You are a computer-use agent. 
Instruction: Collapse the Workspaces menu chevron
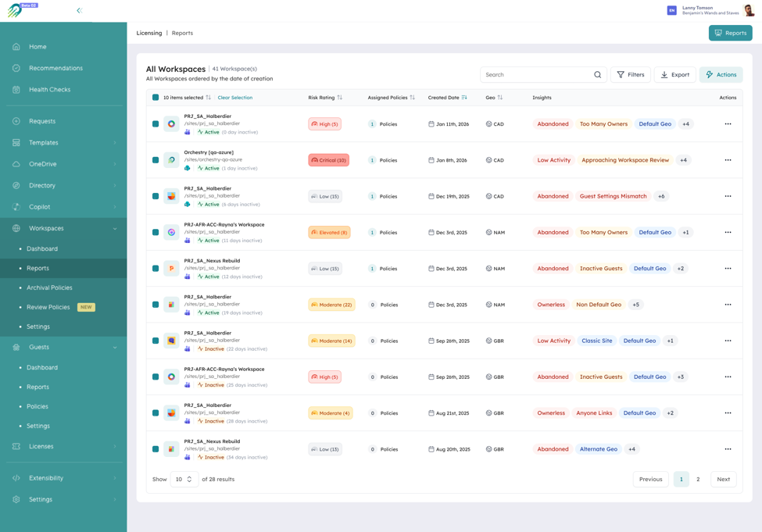coord(115,228)
